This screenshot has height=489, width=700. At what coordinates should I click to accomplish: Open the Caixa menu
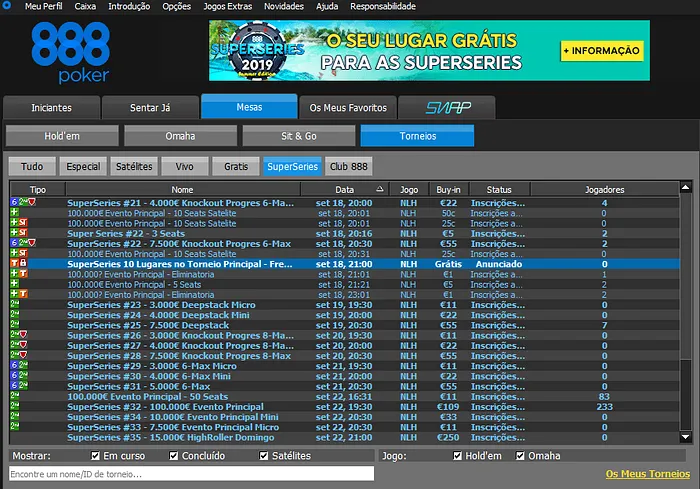click(85, 6)
